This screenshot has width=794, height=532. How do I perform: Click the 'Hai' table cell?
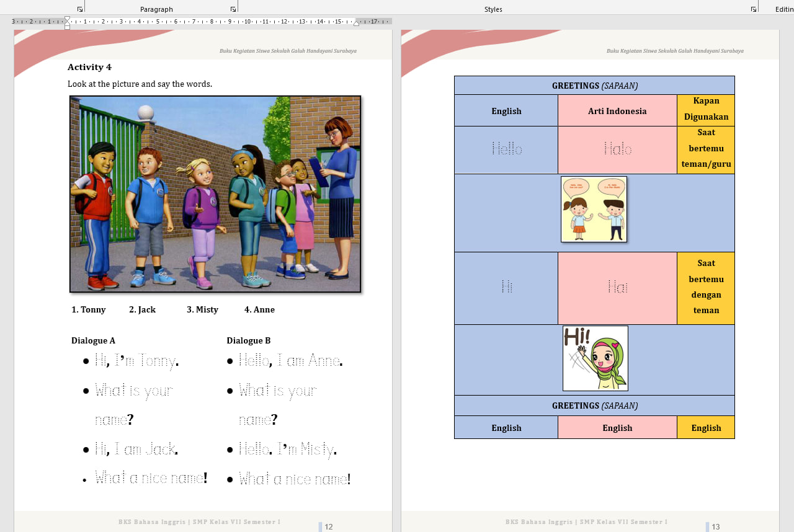617,288
